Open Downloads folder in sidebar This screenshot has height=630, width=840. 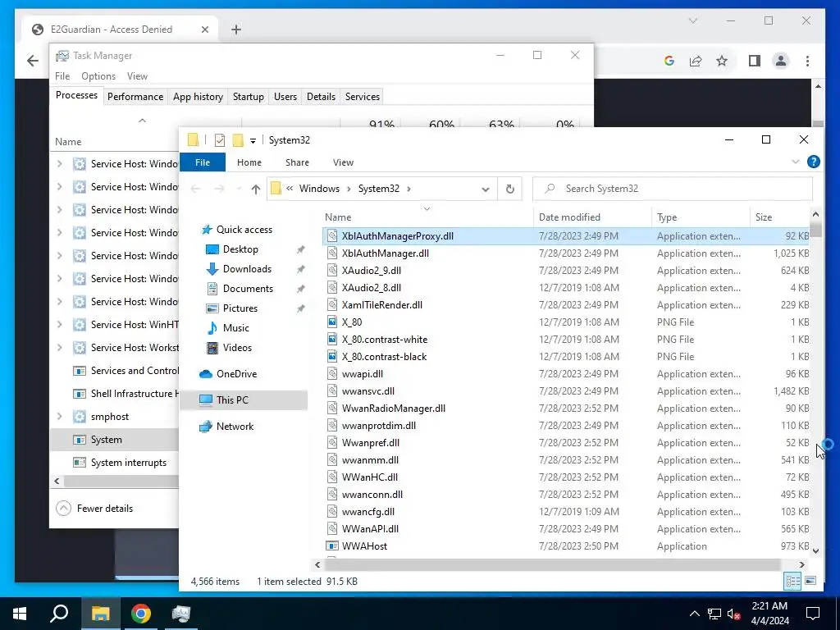click(247, 269)
